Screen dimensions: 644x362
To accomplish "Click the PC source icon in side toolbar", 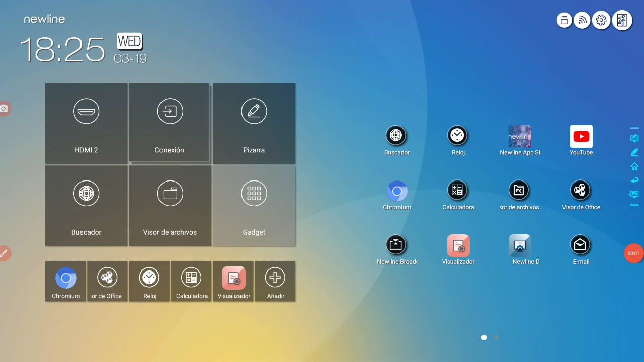I will (634, 194).
